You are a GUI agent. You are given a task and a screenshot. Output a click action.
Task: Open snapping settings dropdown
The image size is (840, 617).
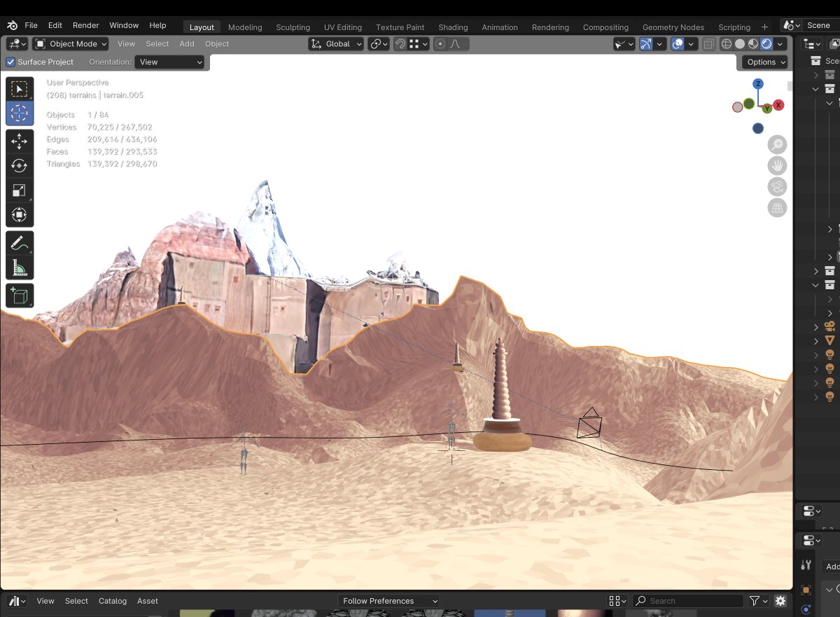418,44
